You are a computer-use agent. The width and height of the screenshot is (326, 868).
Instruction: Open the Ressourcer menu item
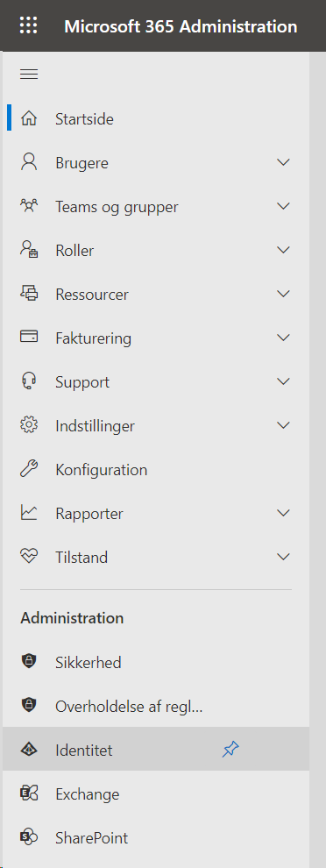156,294
